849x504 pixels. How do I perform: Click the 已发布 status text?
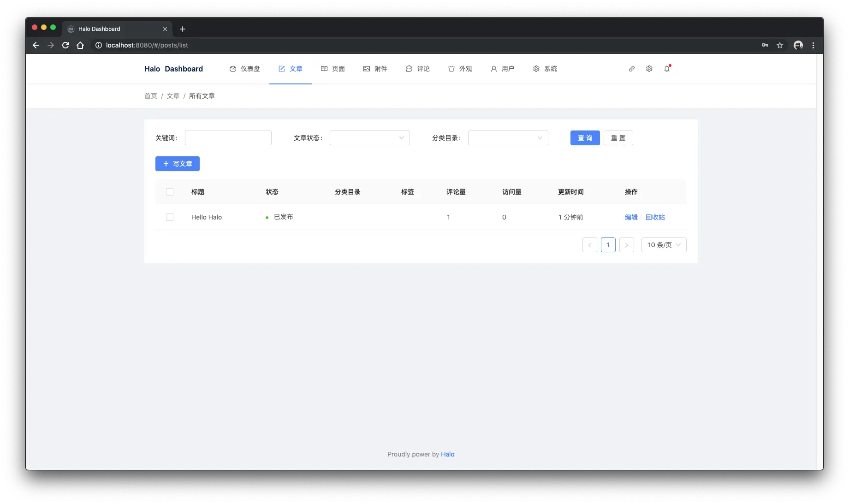284,217
